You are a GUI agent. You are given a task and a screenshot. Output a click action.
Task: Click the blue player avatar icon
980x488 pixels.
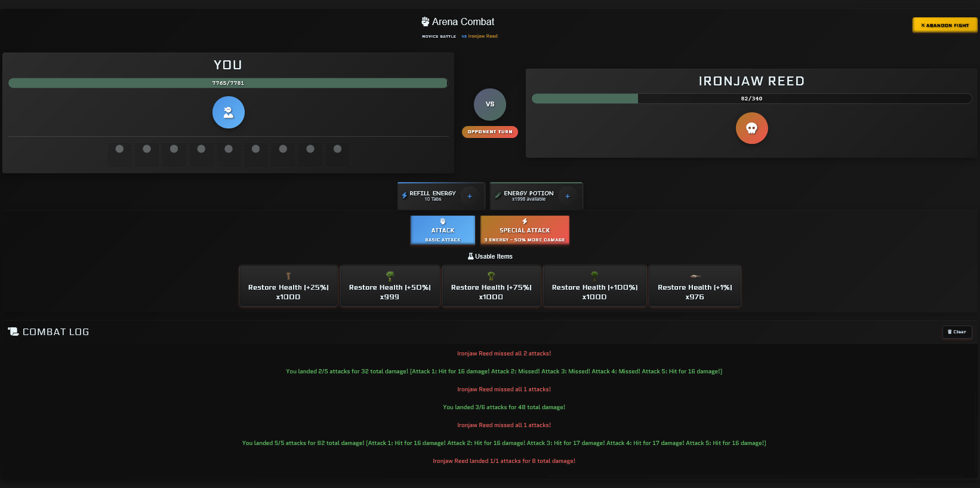pyautogui.click(x=228, y=112)
